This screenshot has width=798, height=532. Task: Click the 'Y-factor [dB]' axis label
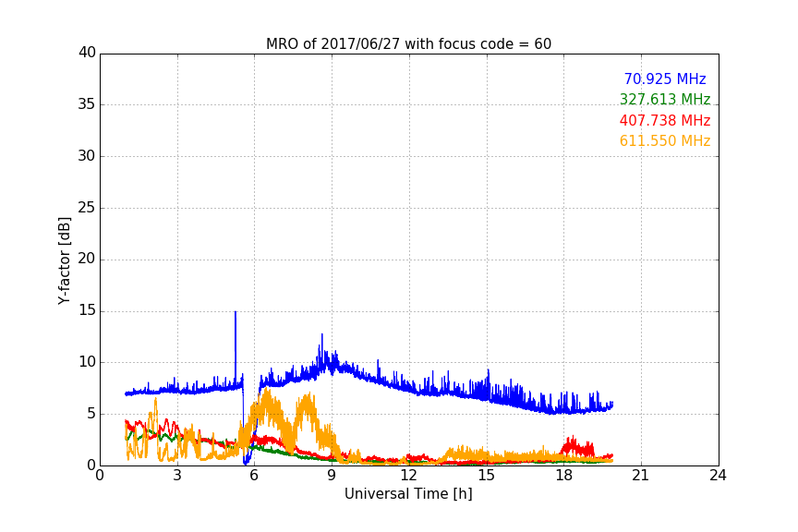click(64, 260)
